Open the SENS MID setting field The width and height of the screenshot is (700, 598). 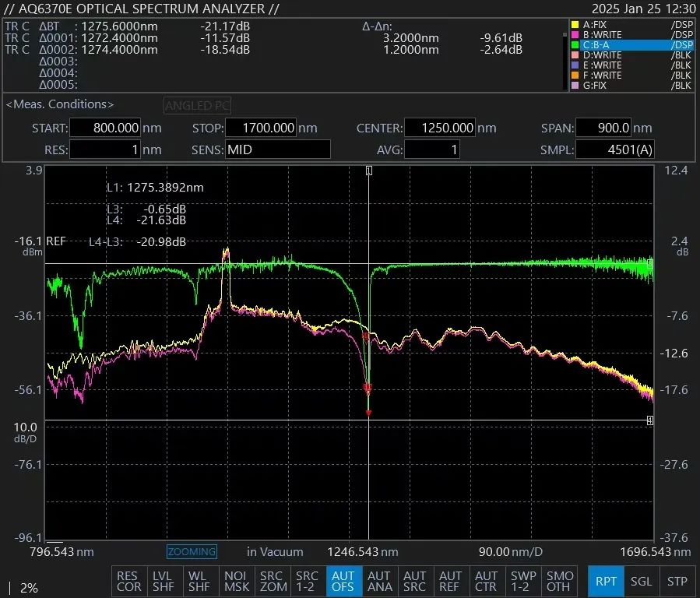[277, 149]
